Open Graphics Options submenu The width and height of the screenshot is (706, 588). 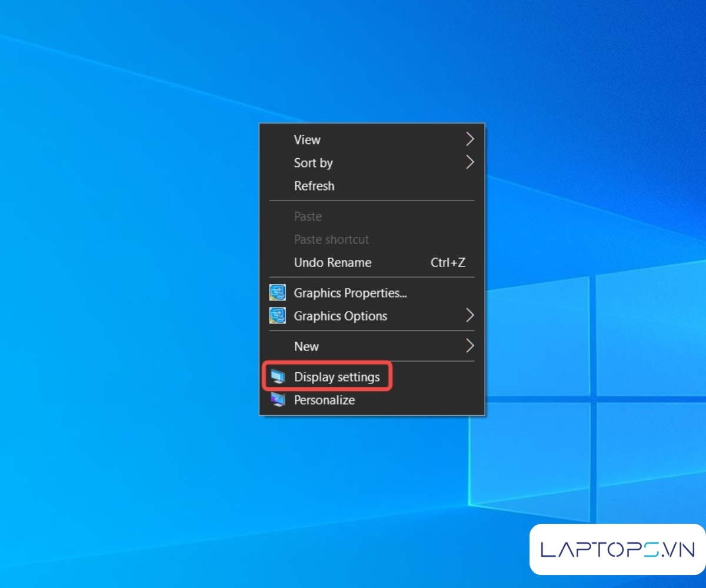pos(372,316)
